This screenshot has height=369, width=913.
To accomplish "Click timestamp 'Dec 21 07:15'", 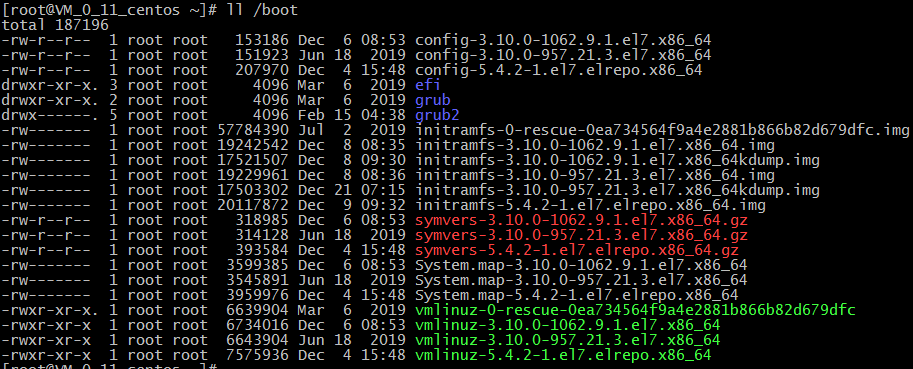I will 352,190.
